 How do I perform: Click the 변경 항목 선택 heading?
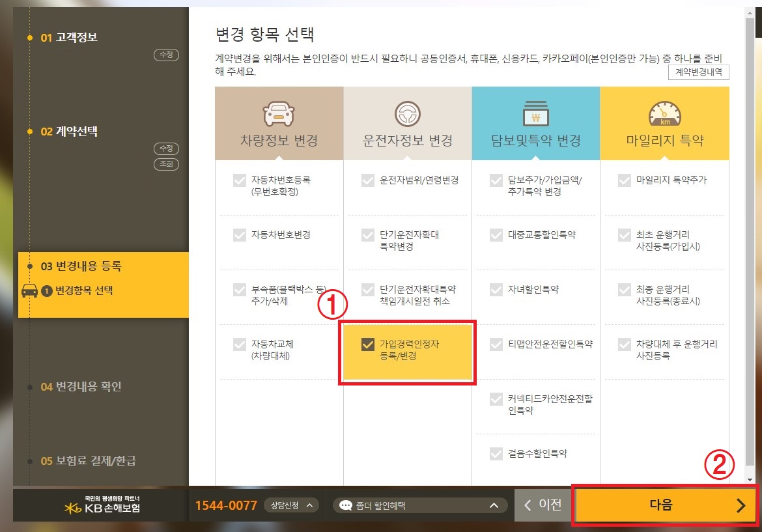pos(265,34)
